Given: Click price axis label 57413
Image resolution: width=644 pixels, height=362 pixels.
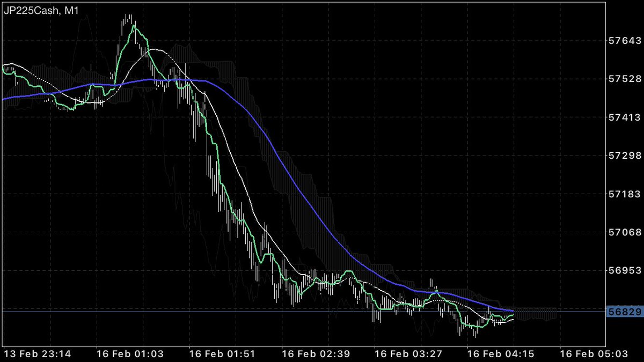Looking at the screenshot, I should pos(626,117).
